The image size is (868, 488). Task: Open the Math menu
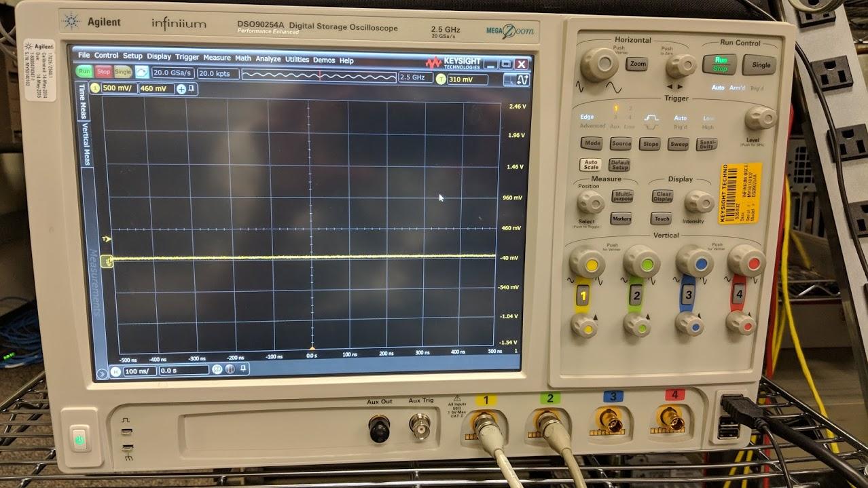coord(243,58)
